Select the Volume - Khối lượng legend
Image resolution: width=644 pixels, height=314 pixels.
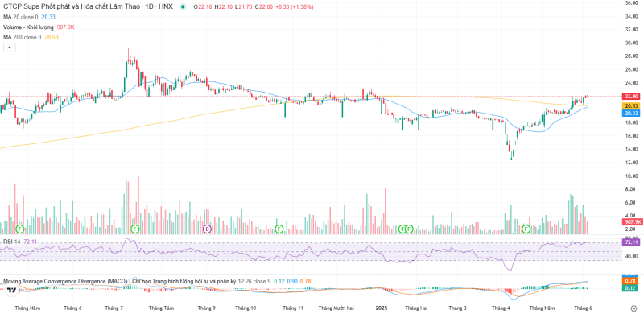(x=29, y=27)
